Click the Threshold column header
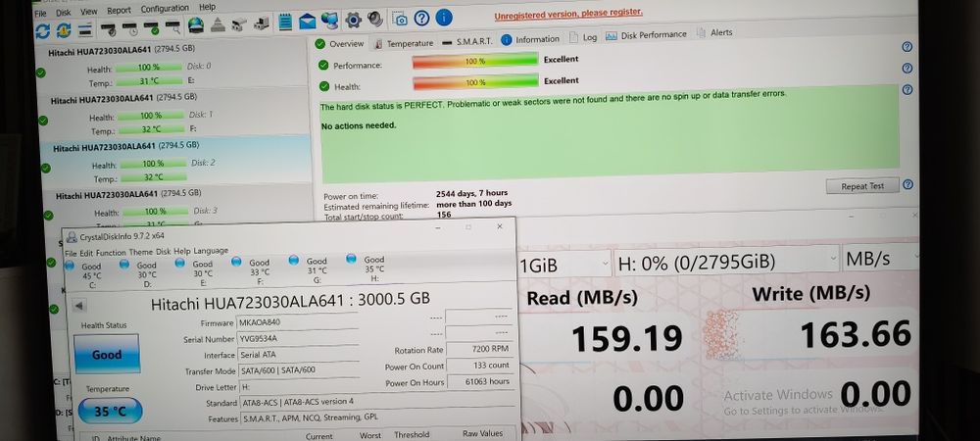The height and width of the screenshot is (441, 980). 412,434
